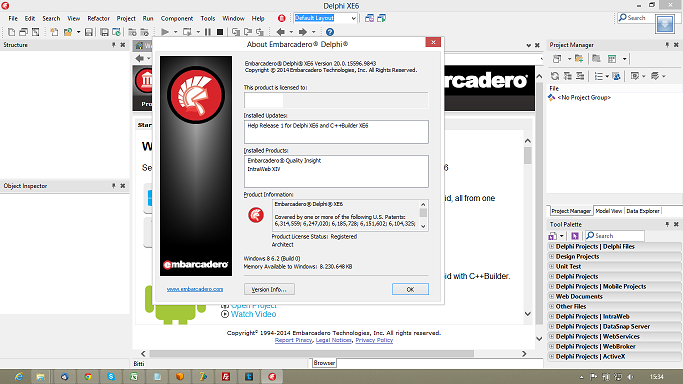Open the File menu
This screenshot has width=683, height=384.
pos(13,18)
